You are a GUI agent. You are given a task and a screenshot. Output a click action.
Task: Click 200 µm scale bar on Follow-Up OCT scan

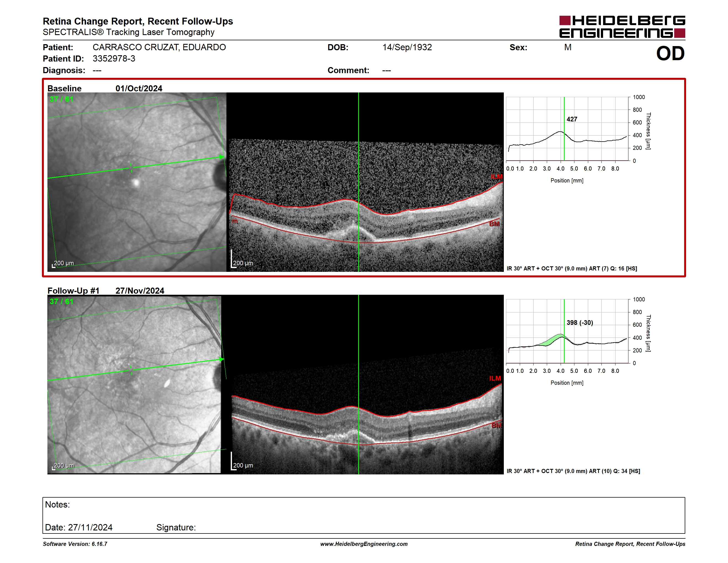coord(242,461)
